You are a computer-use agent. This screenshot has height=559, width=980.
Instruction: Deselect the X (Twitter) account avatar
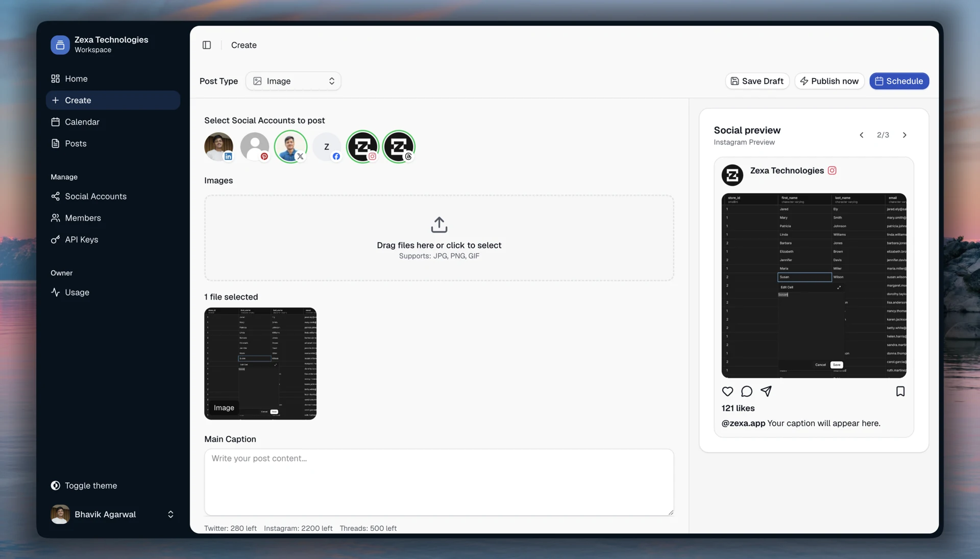tap(290, 147)
